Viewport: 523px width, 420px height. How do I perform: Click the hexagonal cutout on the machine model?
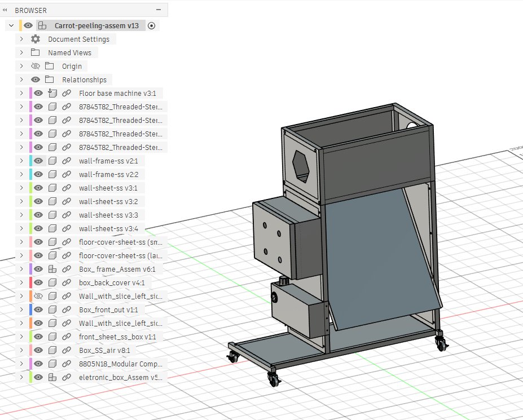tap(301, 166)
